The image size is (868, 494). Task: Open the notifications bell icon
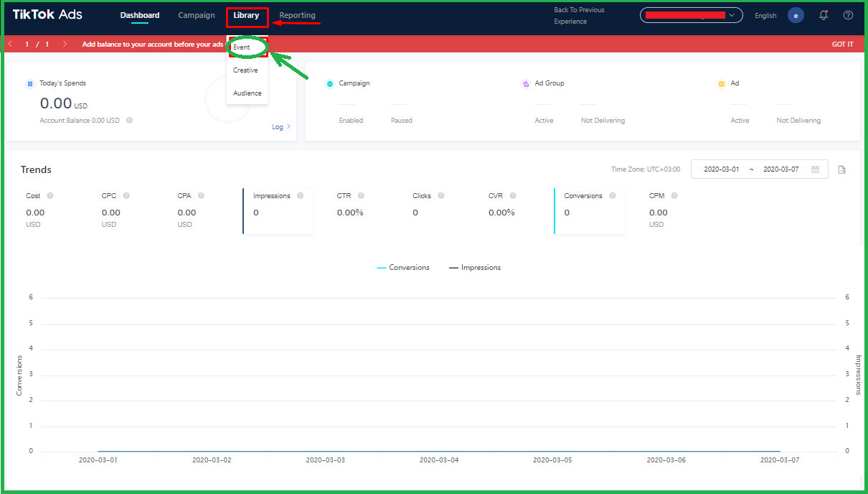tap(824, 15)
